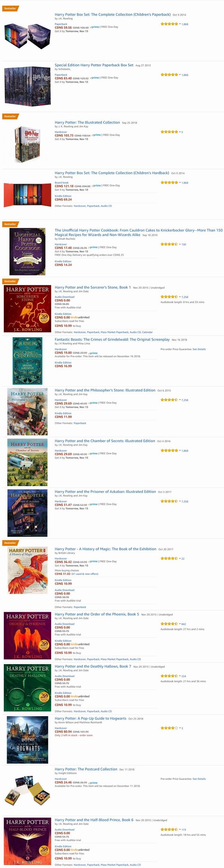Select the Audio CD format for the Children's Hardback set
224x868 pixels.
click(x=106, y=206)
